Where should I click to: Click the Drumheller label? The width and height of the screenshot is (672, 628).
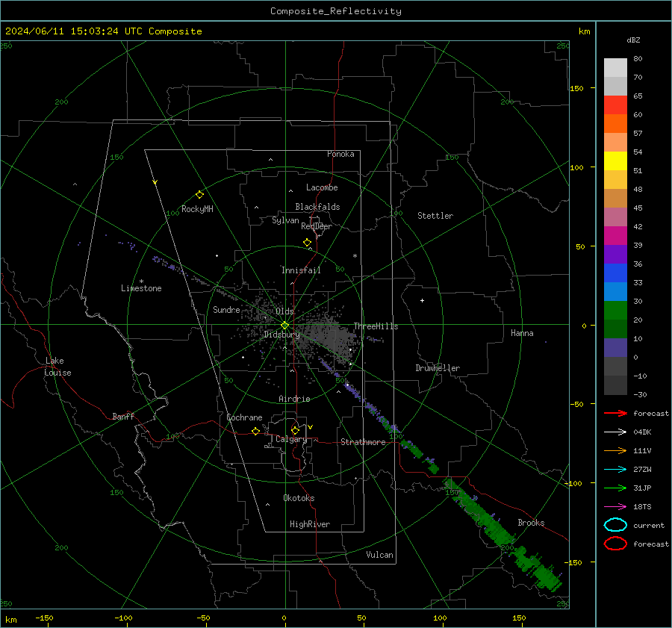point(438,368)
